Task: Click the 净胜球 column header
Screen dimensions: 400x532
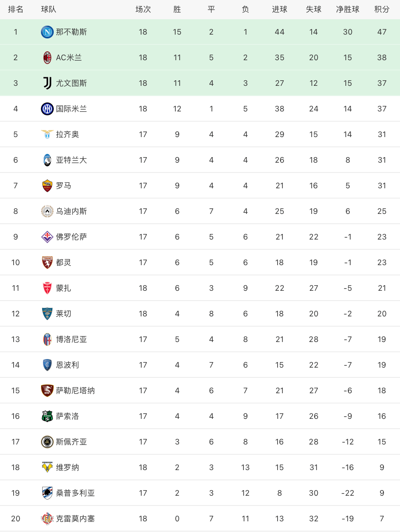Action: [x=348, y=9]
